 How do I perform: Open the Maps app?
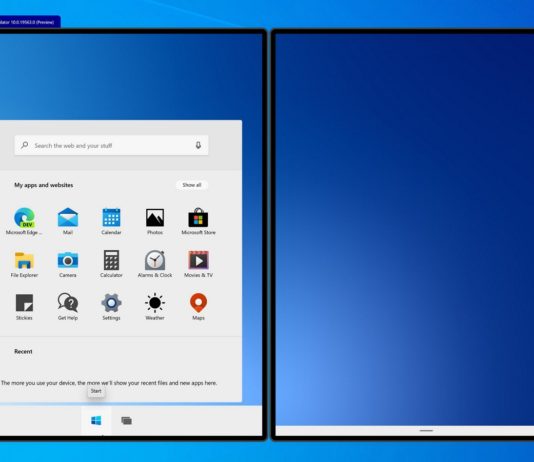click(x=199, y=307)
